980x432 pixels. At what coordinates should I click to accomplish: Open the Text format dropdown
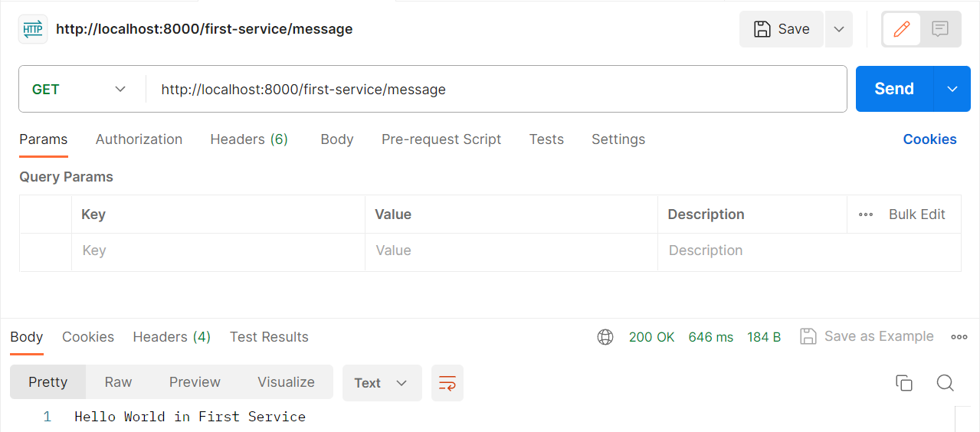point(382,383)
